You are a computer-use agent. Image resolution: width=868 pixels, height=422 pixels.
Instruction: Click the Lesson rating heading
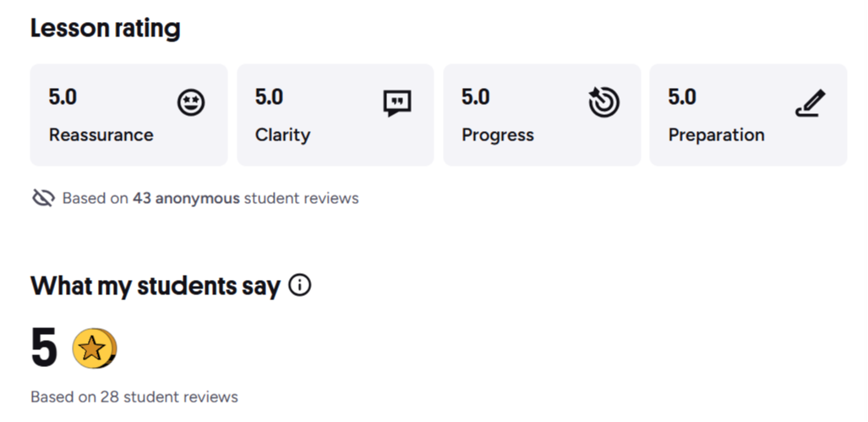tap(106, 29)
